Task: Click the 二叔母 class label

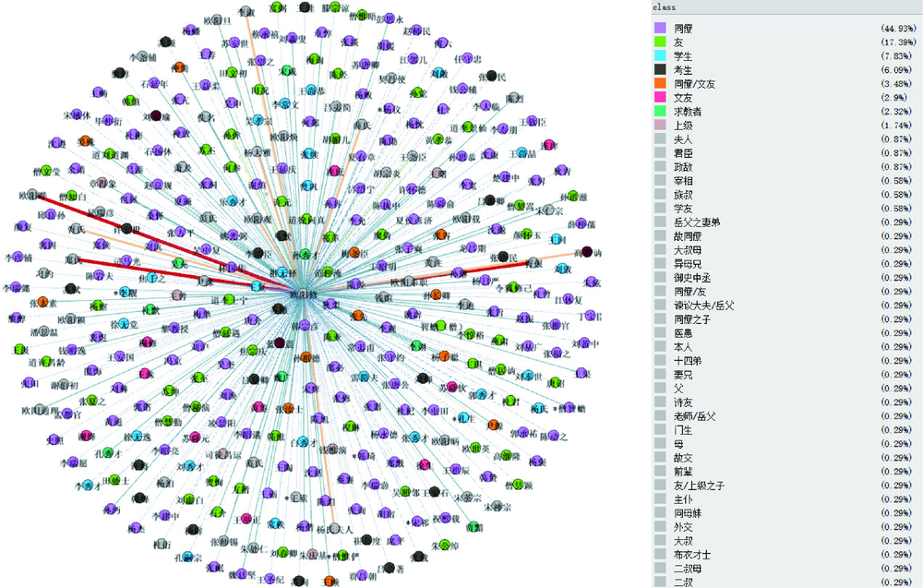Action: 688,569
